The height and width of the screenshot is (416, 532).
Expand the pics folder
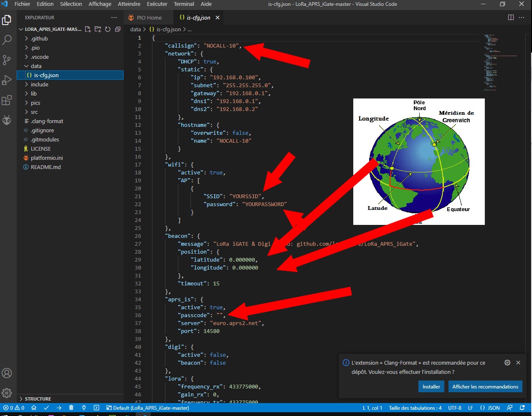coord(70,103)
